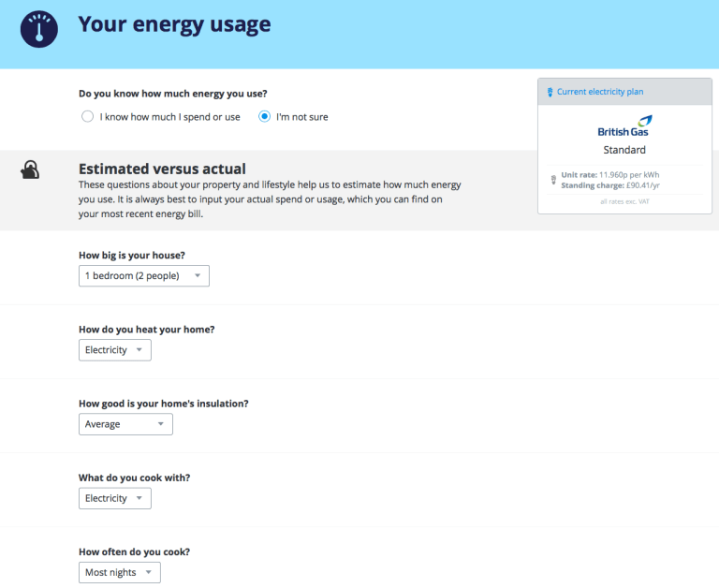Click the British Gas logo
The width and height of the screenshot is (719, 588).
pyautogui.click(x=624, y=125)
